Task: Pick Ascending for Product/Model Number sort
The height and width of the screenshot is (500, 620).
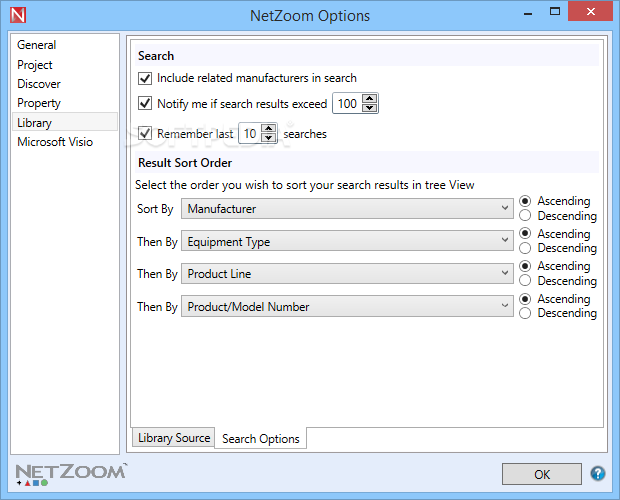Action: click(524, 298)
